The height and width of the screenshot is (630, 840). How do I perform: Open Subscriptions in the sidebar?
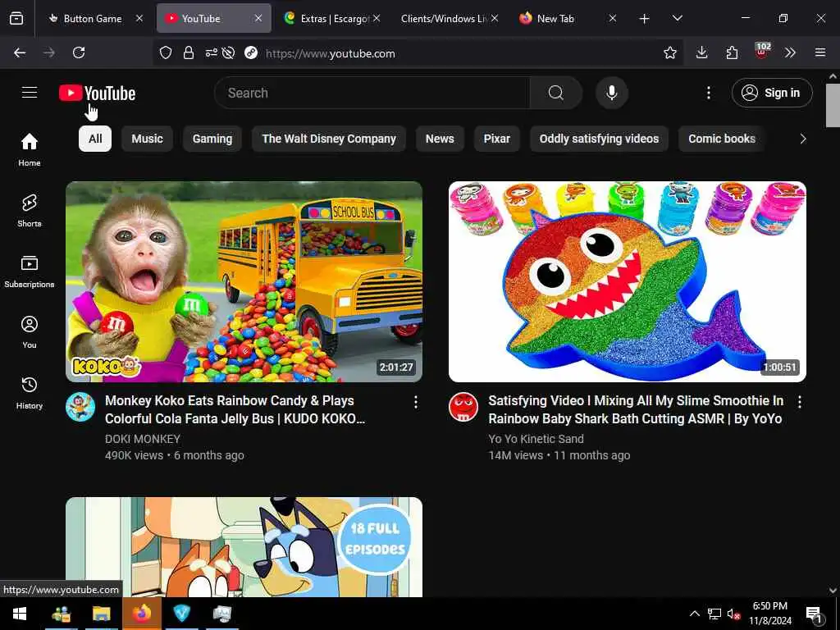coord(30,271)
